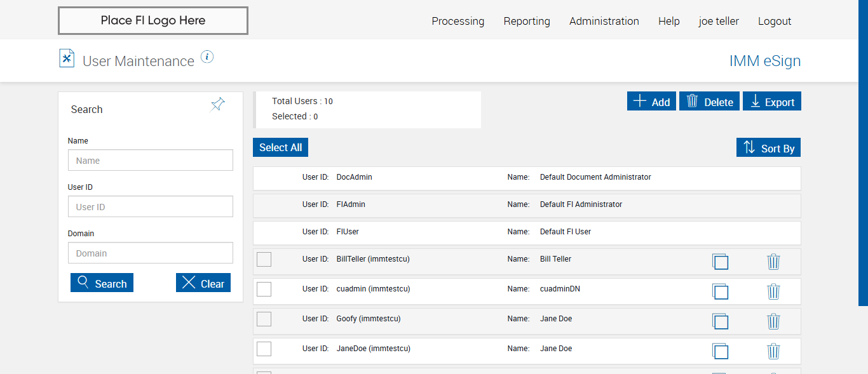Open the Help menu item
The height and width of the screenshot is (374, 868).
[668, 21]
